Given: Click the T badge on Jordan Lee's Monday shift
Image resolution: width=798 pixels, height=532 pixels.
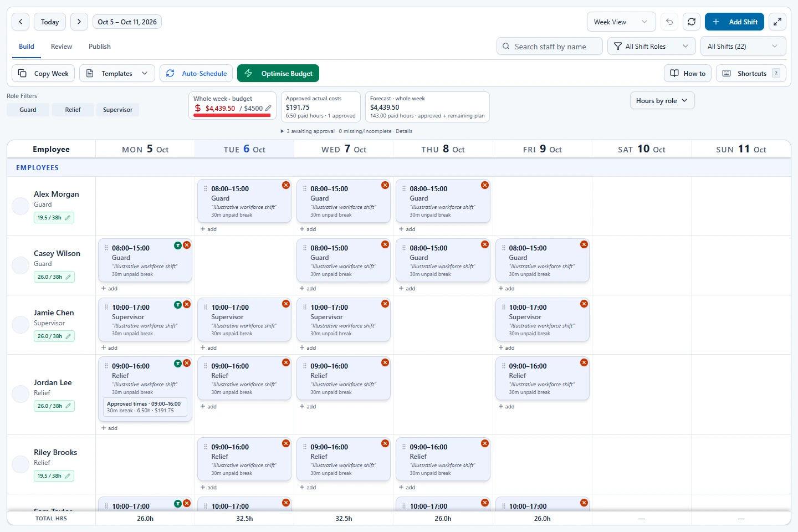Looking at the screenshot, I should point(178,363).
